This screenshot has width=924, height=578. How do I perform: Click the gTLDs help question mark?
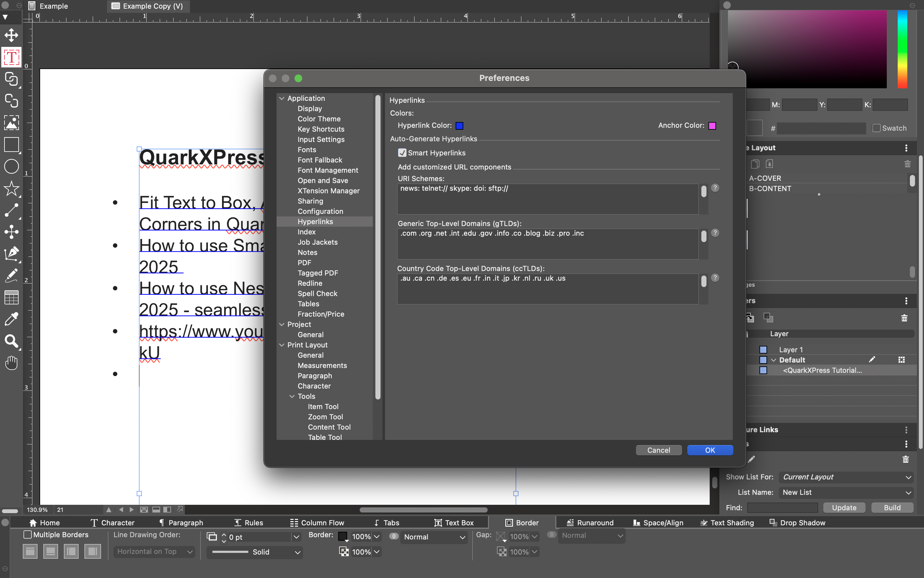[715, 233]
